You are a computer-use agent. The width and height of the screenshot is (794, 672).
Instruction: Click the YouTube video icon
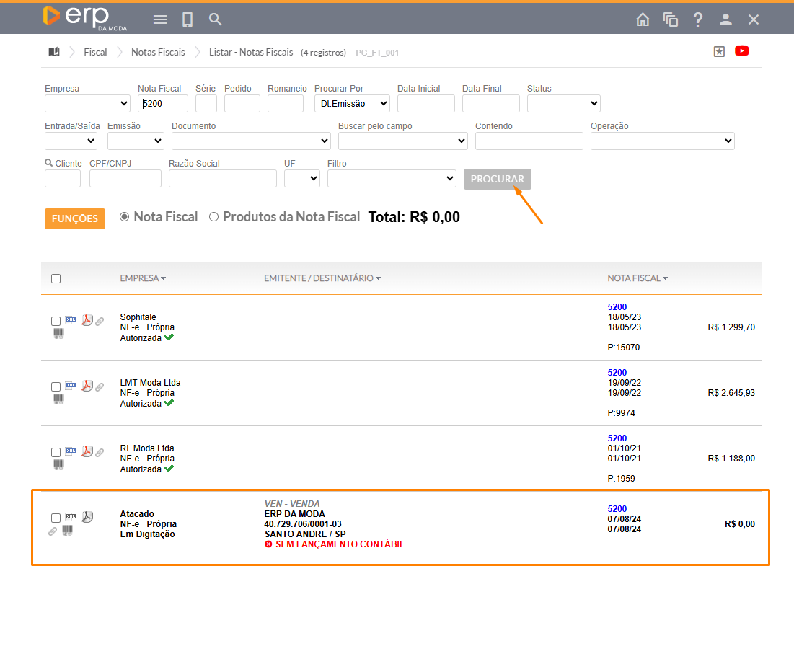point(741,51)
